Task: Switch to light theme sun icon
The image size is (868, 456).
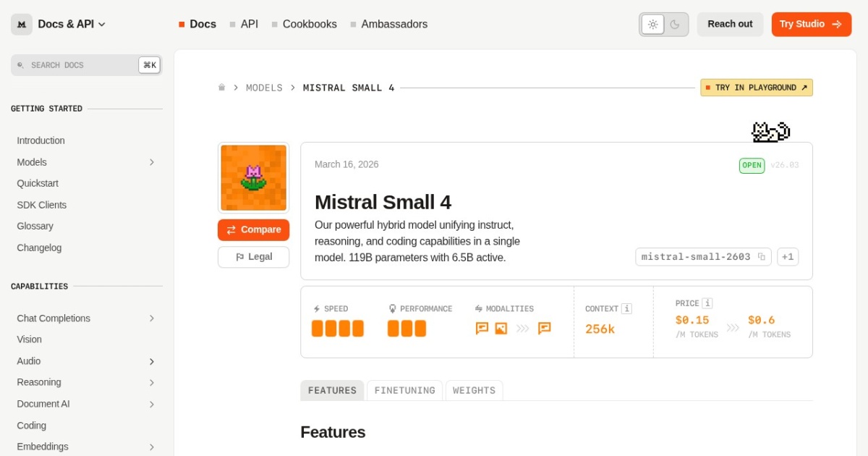Action: (x=652, y=24)
